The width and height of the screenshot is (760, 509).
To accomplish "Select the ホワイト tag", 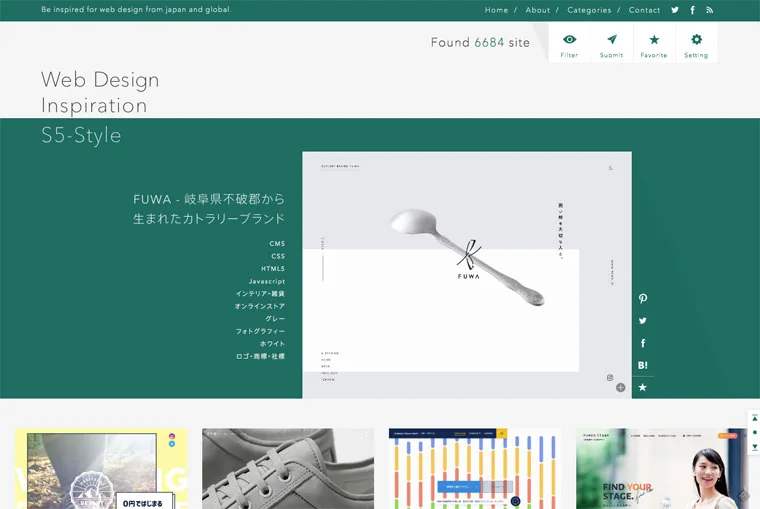I will point(272,344).
